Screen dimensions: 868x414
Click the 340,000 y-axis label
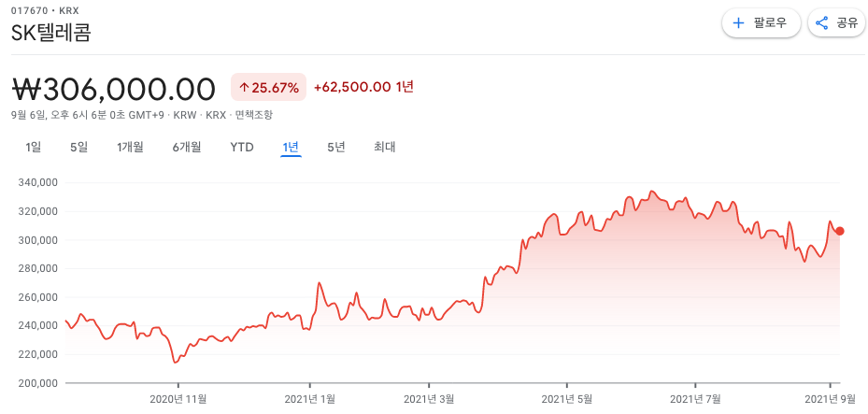coord(40,182)
